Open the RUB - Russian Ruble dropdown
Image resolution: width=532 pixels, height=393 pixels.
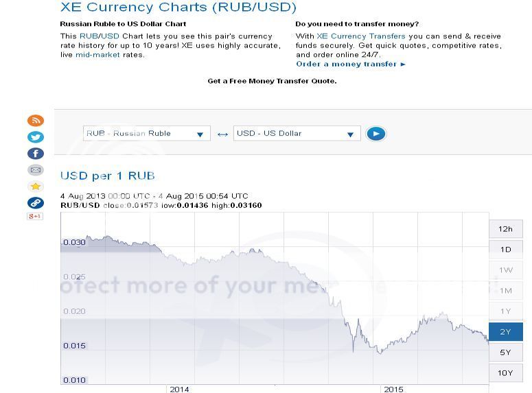(146, 134)
